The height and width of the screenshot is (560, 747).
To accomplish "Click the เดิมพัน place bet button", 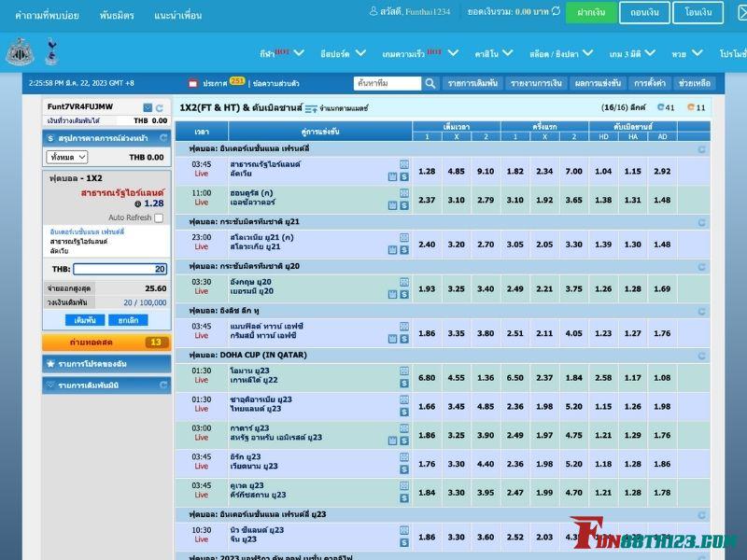I will 85,320.
